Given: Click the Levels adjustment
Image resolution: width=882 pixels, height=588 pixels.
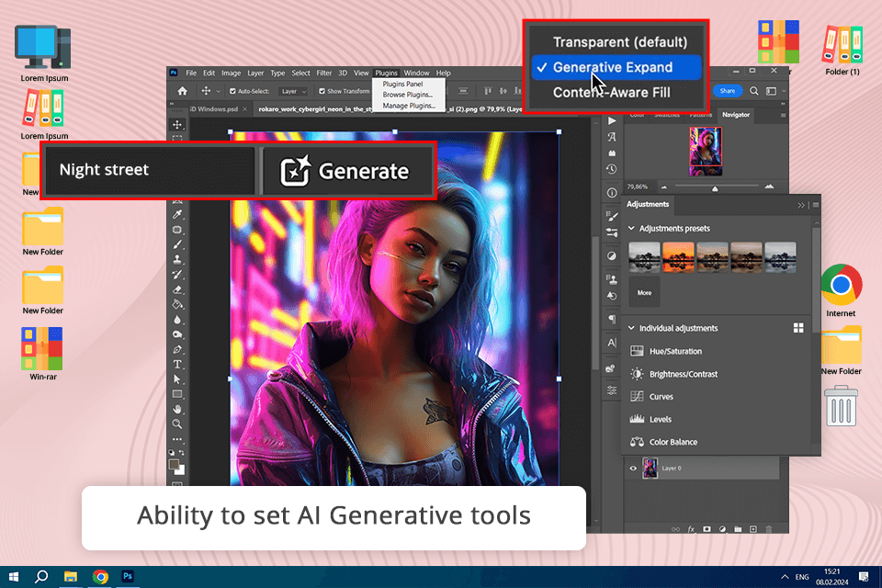Looking at the screenshot, I should click(x=660, y=419).
